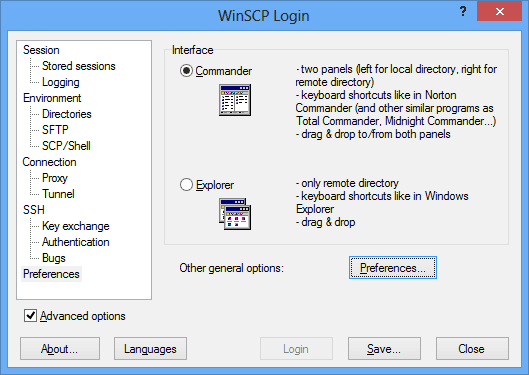Click the Save... button
Screen dimensions: 529x375
[384, 349]
